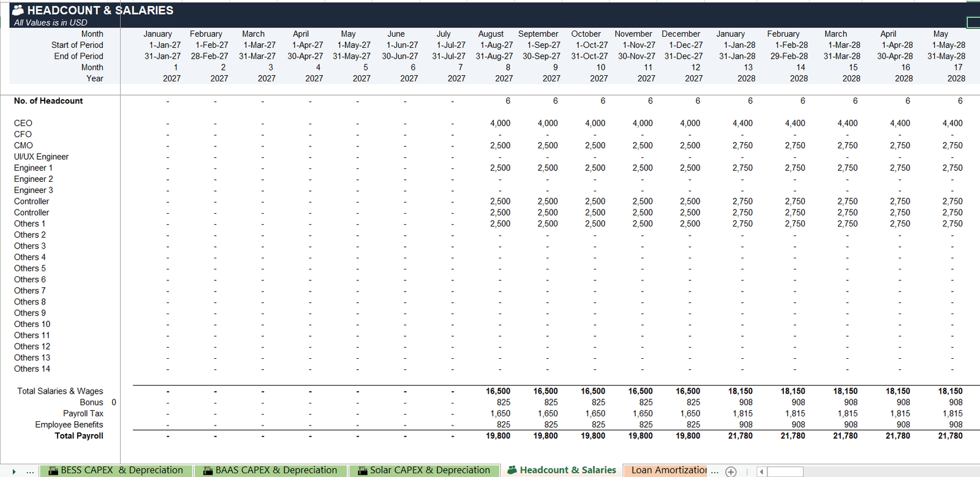Click the Employee Benefits row label
This screenshot has height=477, width=980.
pos(69,424)
